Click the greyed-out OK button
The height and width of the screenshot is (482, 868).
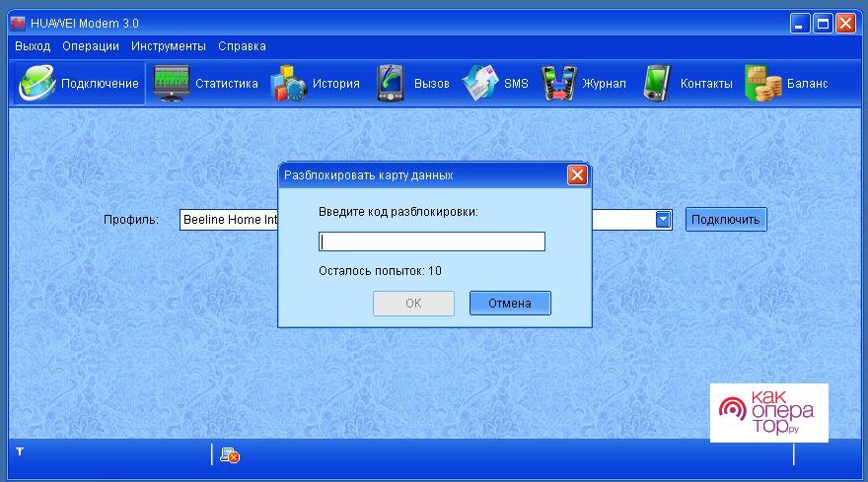point(413,304)
